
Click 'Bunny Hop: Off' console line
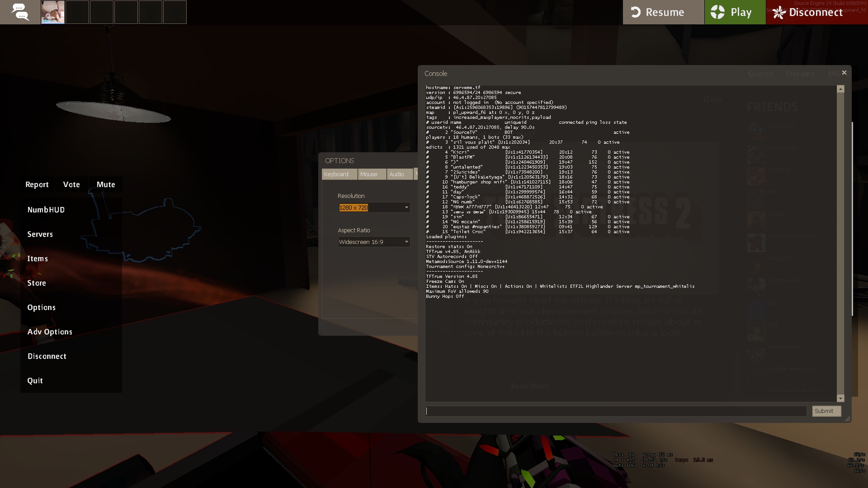click(x=445, y=296)
